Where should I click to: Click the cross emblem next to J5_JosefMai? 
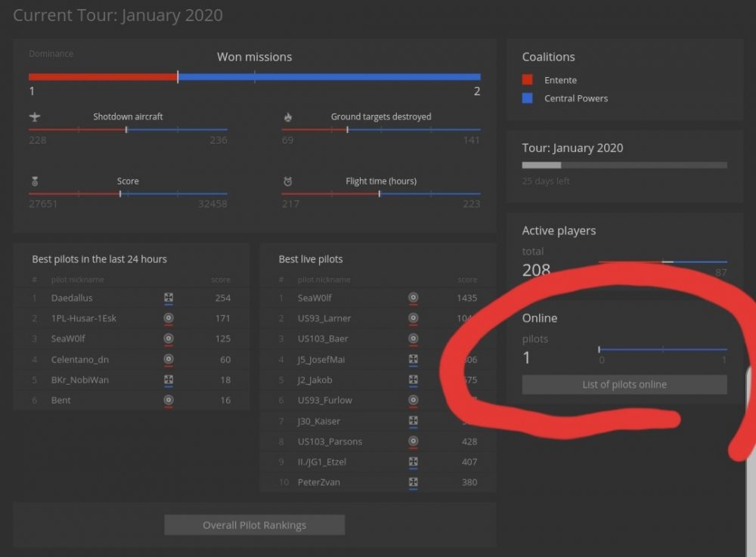414,360
